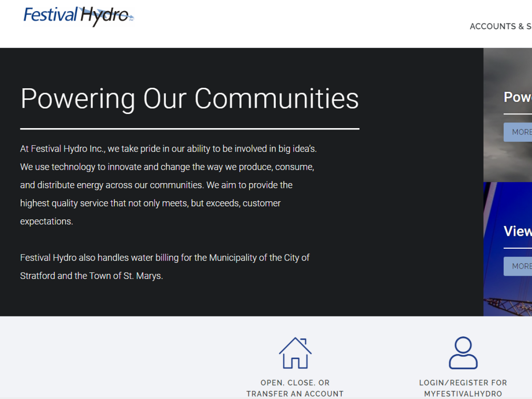Open 'Open, Close, or Transfer an Account' link
This screenshot has width=532, height=399.
click(x=295, y=388)
